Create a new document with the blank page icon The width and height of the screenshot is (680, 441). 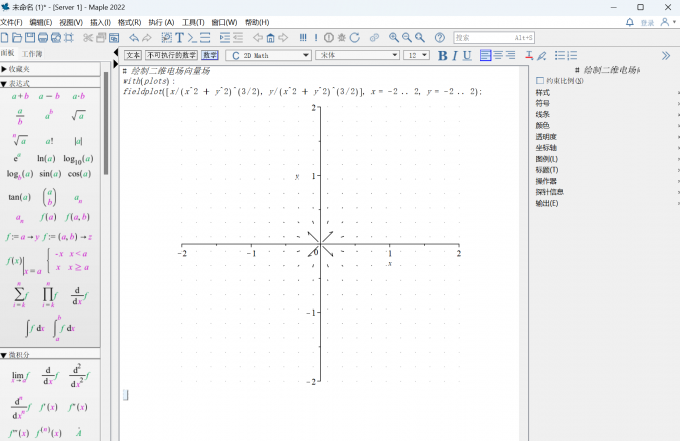[x=5, y=38]
